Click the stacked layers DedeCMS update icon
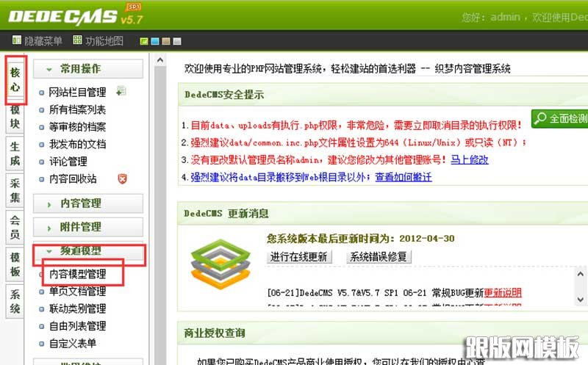588x365 pixels. click(219, 259)
